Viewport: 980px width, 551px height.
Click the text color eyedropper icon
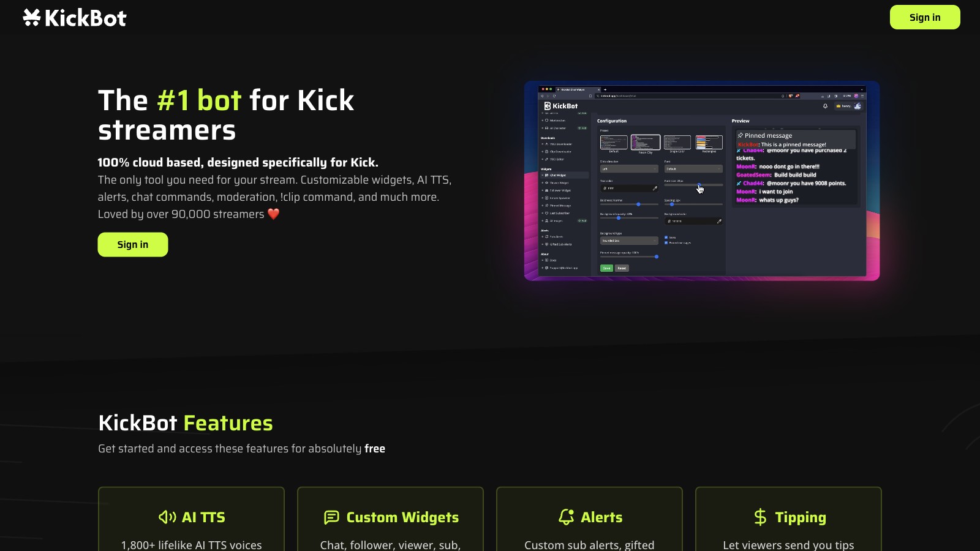click(655, 189)
